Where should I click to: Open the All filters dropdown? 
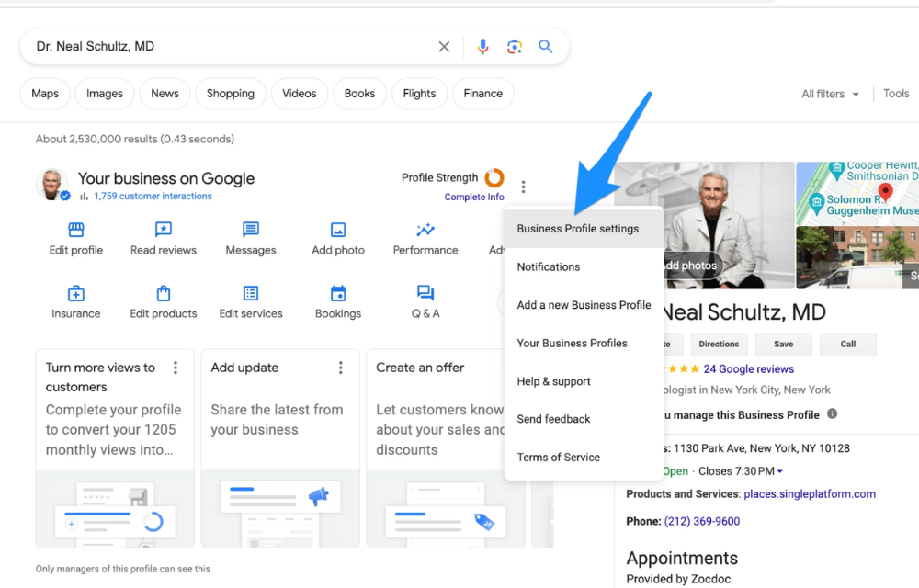(828, 93)
